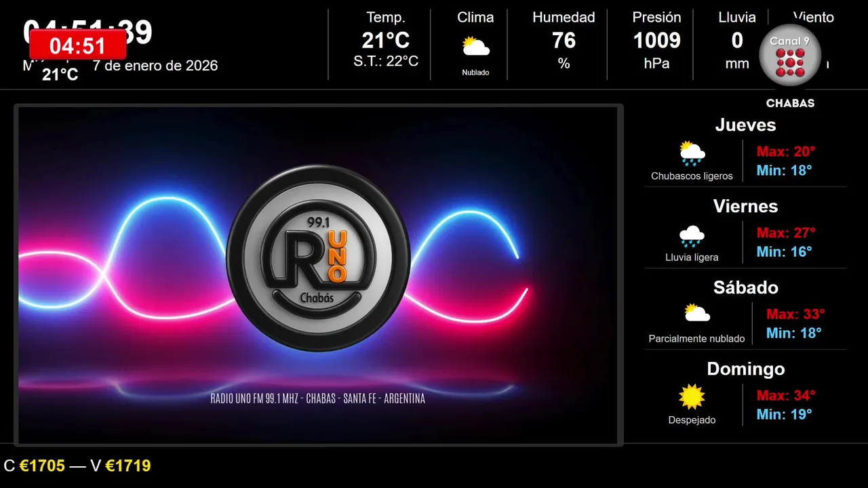Image resolution: width=868 pixels, height=488 pixels.
Task: Click the Domingo heading
Action: (745, 369)
